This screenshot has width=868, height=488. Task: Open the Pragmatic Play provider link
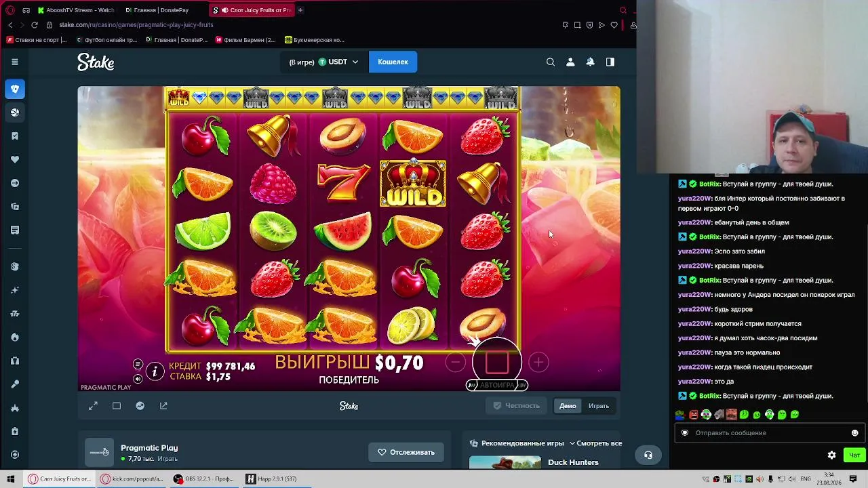pos(149,448)
